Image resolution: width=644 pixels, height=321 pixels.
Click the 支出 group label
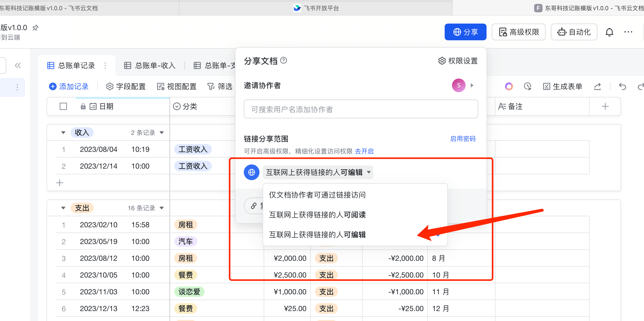coord(82,208)
